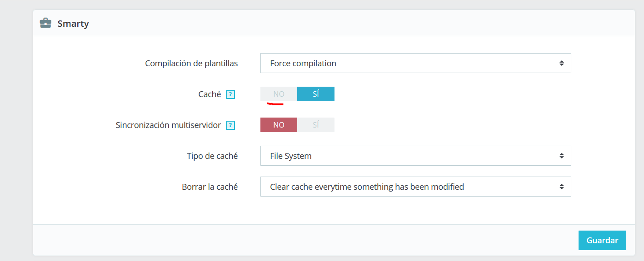Open the Compilación de plantillas dropdown

click(415, 63)
